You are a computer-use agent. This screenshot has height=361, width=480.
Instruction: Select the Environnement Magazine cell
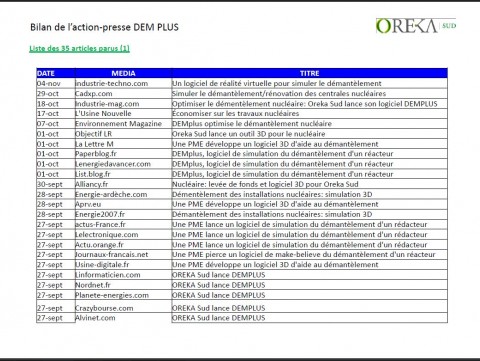click(123, 124)
